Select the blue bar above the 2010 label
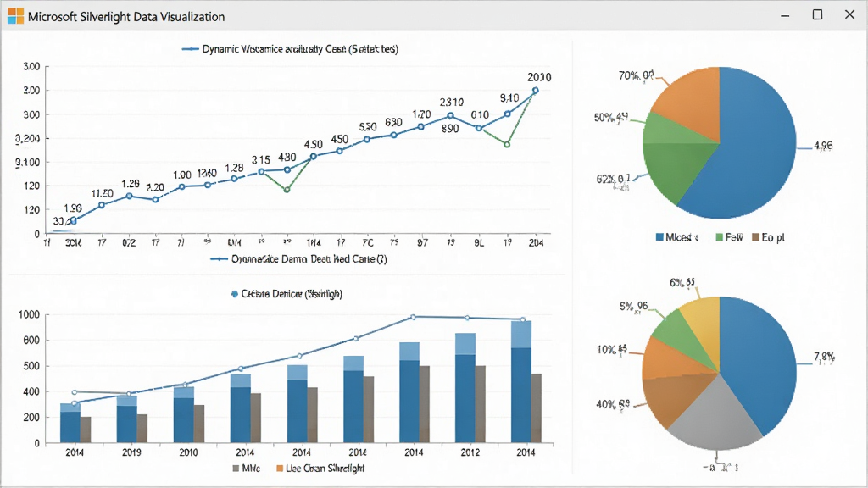This screenshot has height=488, width=868. click(x=184, y=415)
